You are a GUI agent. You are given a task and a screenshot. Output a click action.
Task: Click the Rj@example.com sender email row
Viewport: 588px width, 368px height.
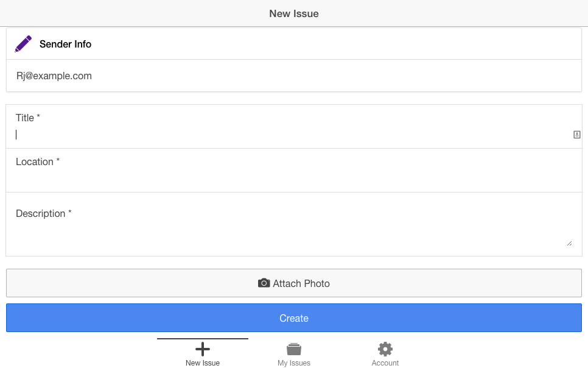(x=294, y=76)
